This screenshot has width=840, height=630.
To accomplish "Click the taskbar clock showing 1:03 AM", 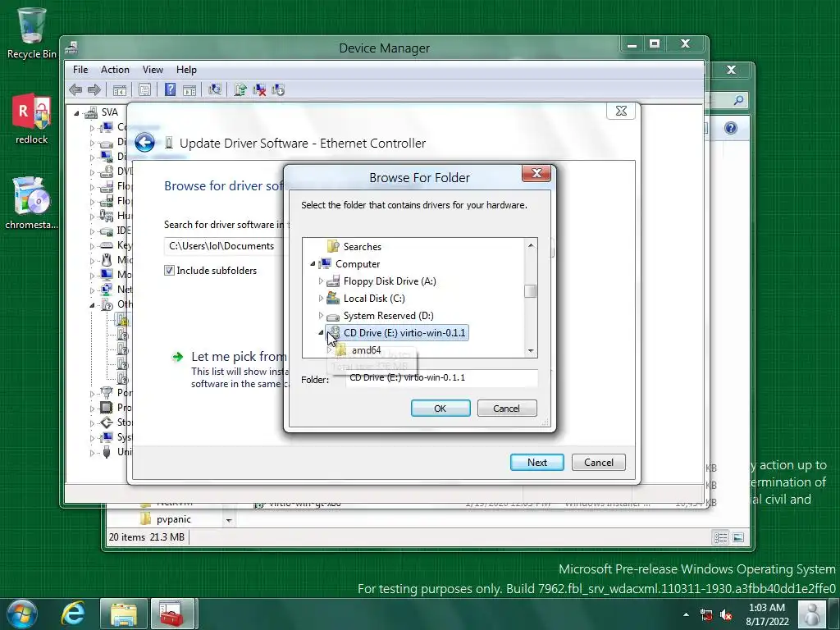I will (767, 614).
